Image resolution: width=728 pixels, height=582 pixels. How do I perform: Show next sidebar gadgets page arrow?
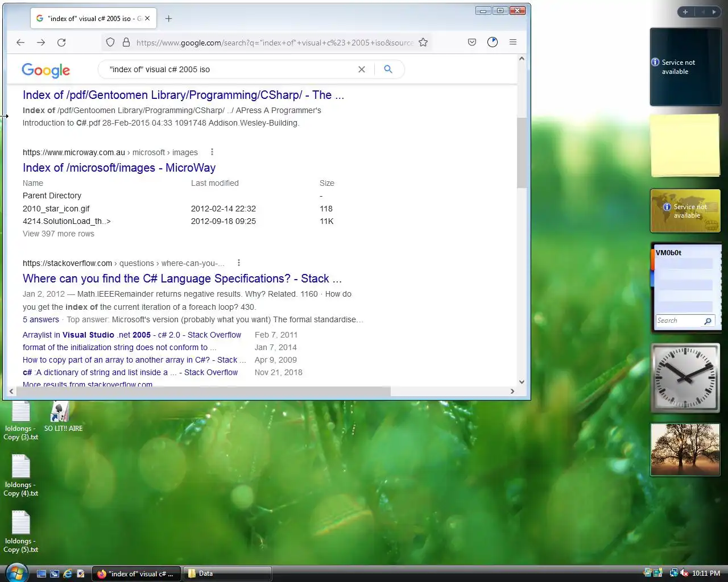pos(714,12)
